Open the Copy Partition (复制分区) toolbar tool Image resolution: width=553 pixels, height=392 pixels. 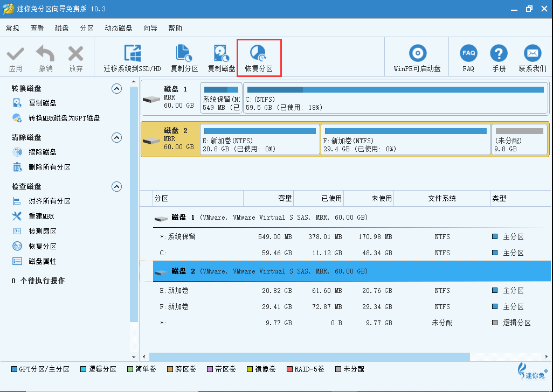point(184,59)
